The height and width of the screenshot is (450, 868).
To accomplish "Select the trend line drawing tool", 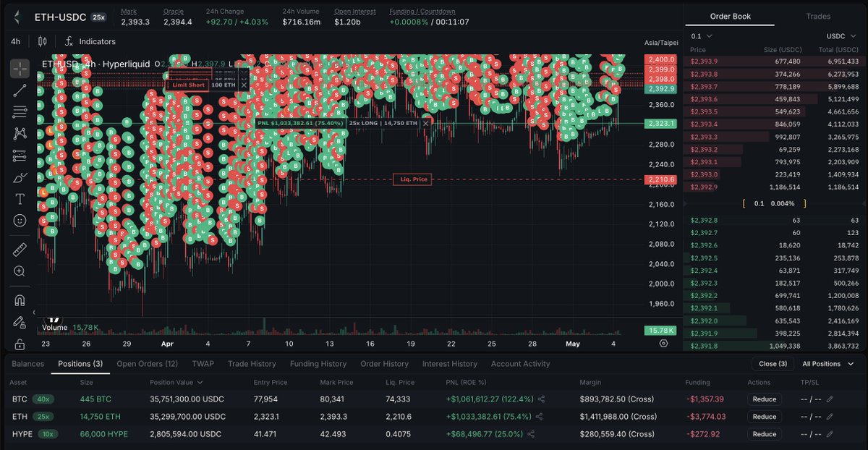I will pyautogui.click(x=20, y=90).
